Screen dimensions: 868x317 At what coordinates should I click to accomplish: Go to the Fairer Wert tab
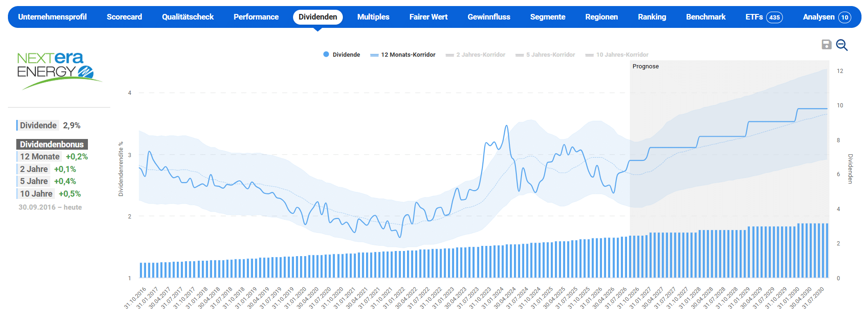[x=428, y=17]
